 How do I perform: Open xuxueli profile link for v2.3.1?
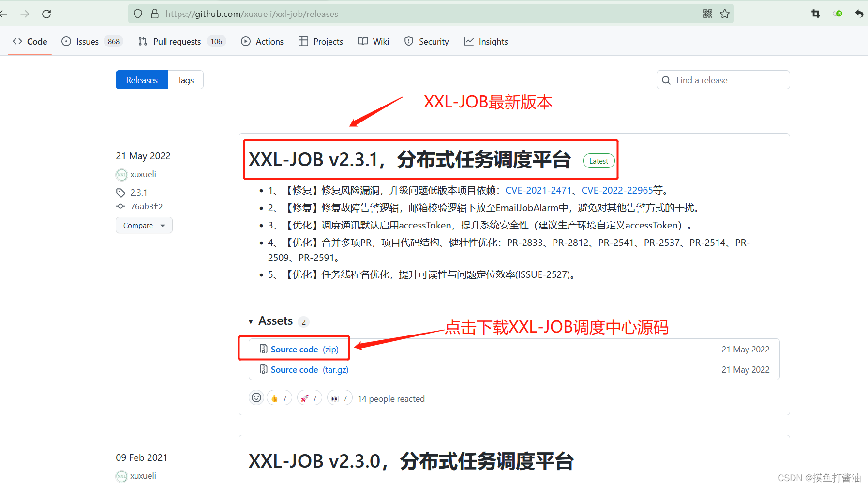pos(143,174)
